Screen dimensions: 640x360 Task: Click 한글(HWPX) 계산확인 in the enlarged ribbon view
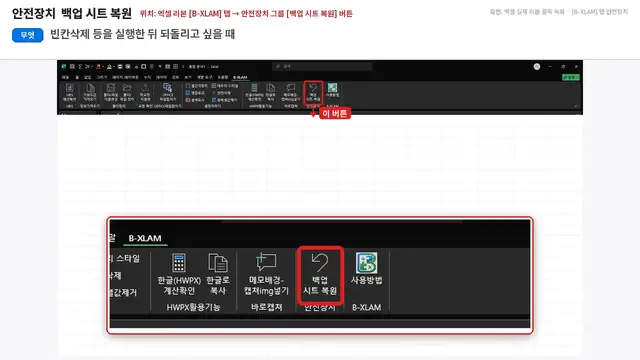tap(179, 274)
